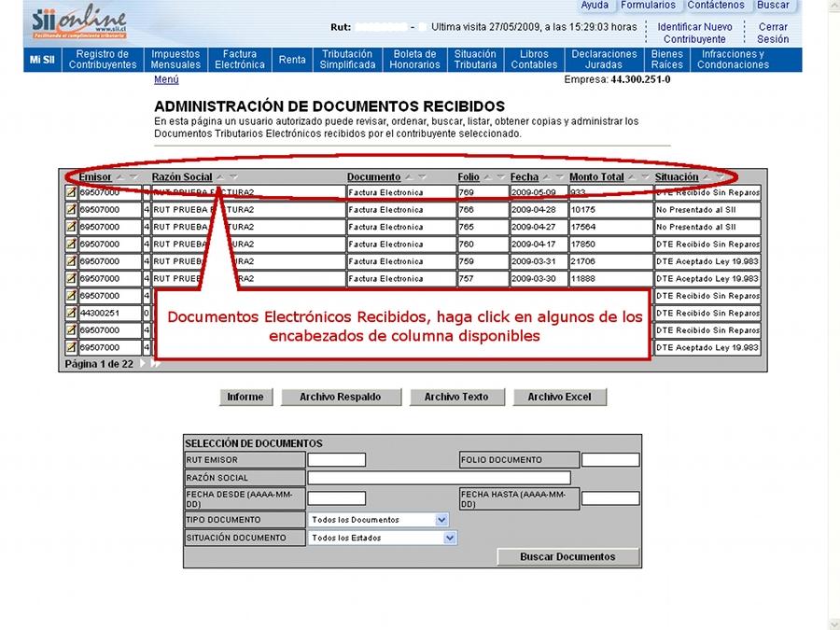Switch to the Formularios tab
Viewport: 840px width, 630px height.
point(648,6)
